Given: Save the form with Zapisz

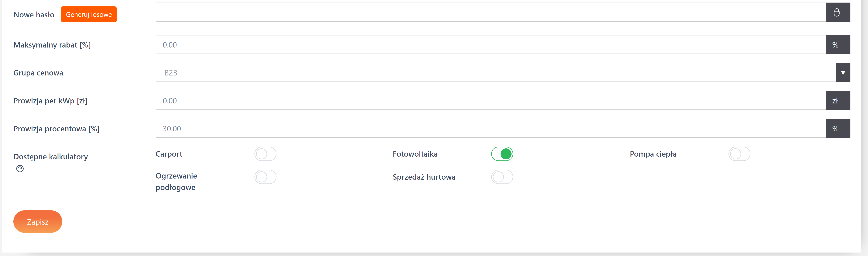Looking at the screenshot, I should [38, 222].
